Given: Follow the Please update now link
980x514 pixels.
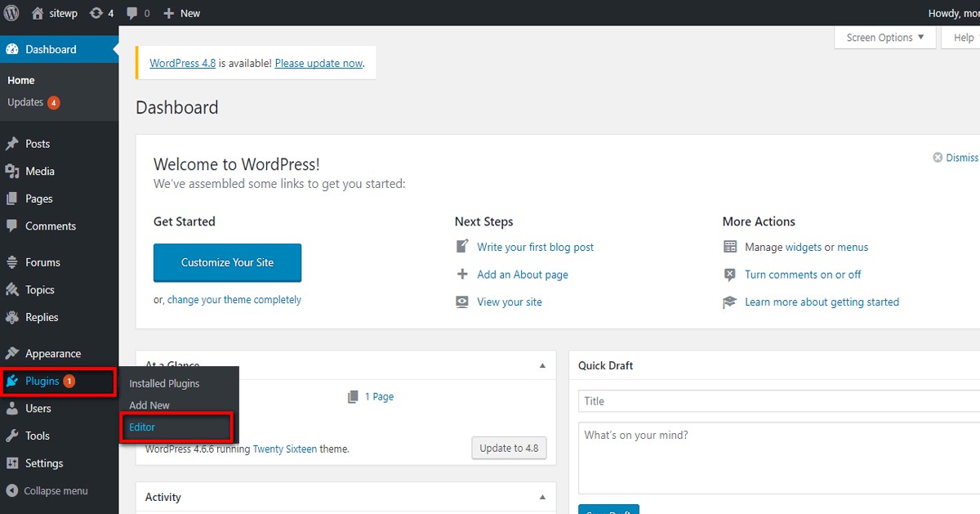Looking at the screenshot, I should coord(318,63).
